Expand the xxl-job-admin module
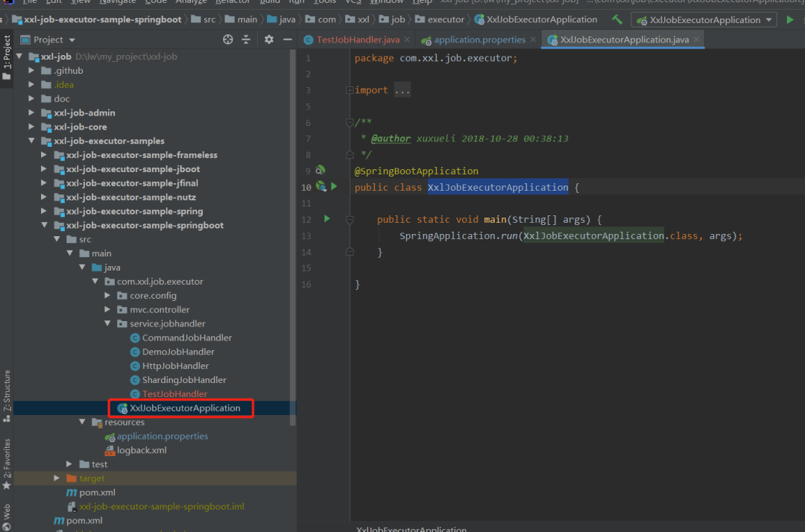Viewport: 805px width, 532px height. [x=32, y=113]
